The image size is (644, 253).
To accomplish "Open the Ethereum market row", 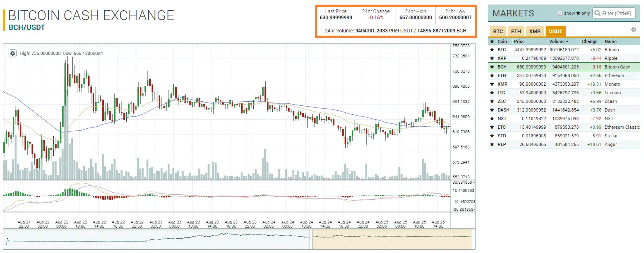I will coord(564,75).
